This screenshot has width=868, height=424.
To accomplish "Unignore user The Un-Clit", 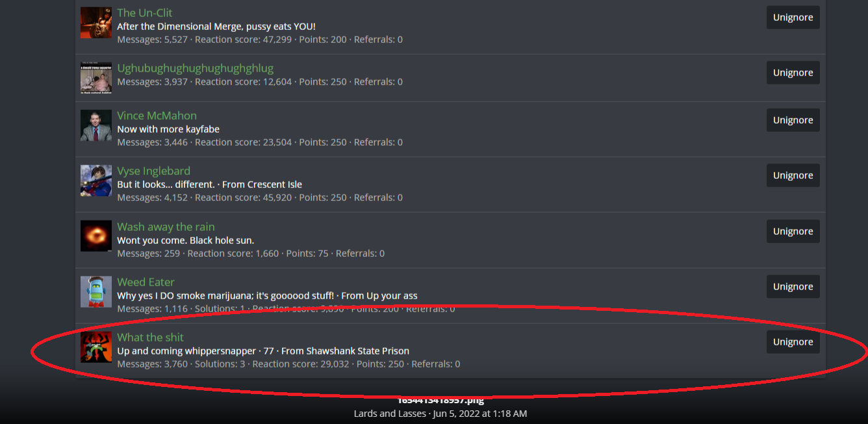I will [x=793, y=18].
